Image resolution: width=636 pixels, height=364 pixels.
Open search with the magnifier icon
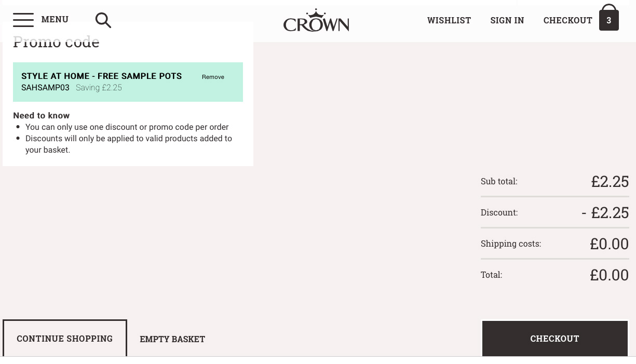click(x=103, y=20)
